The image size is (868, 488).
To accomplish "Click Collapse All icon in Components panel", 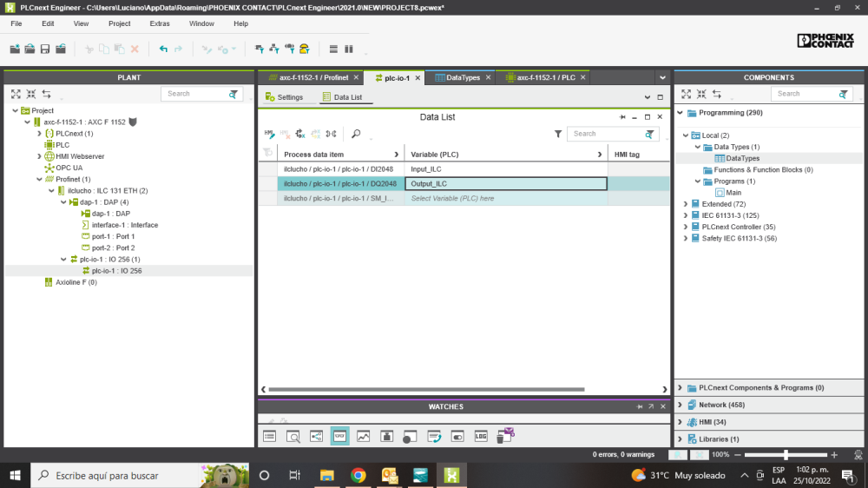I will [701, 94].
